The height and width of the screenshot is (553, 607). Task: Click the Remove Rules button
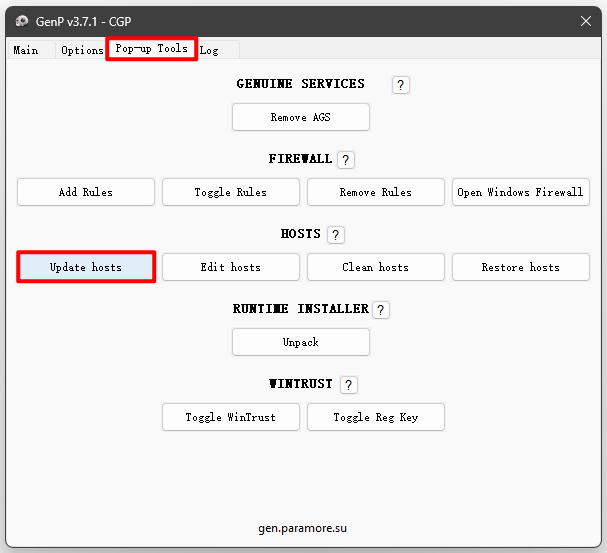[376, 192]
